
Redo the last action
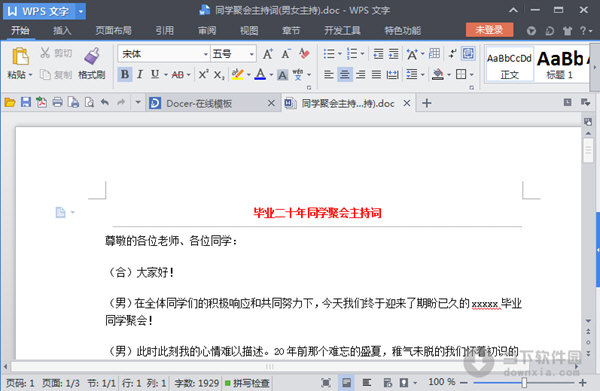tap(121, 102)
